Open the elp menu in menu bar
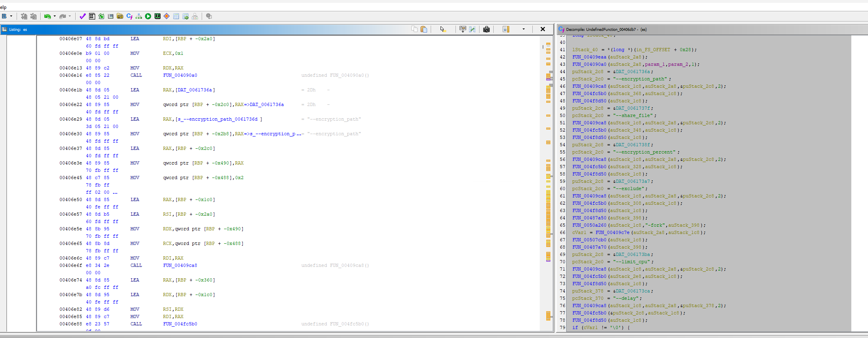The height and width of the screenshot is (338, 868). 3,7
